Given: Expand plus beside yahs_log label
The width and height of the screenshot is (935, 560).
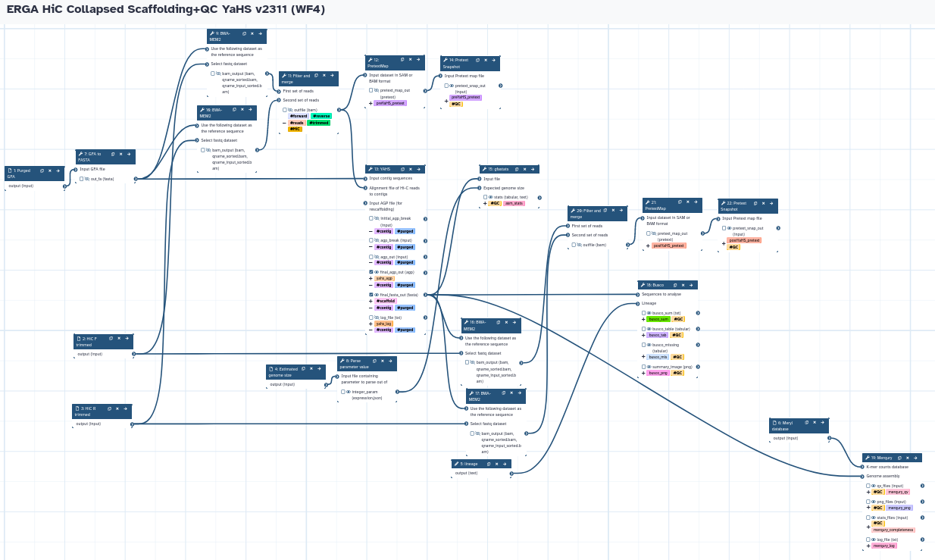Looking at the screenshot, I should click(371, 324).
